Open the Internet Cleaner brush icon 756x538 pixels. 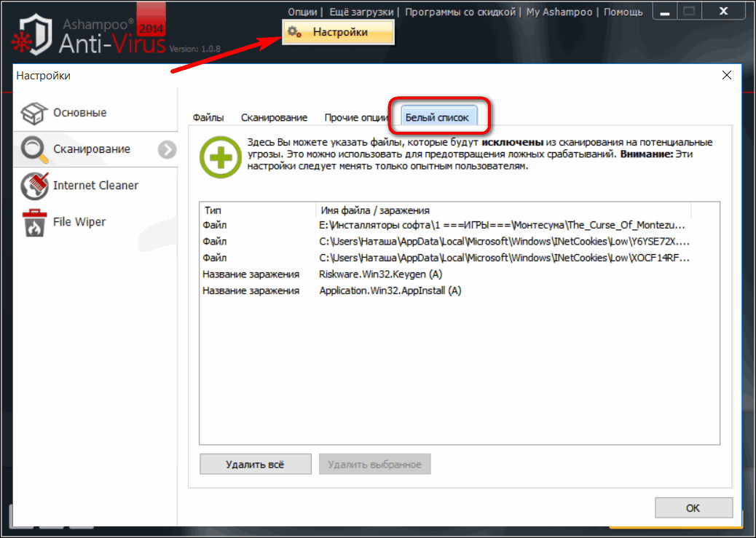(x=35, y=186)
